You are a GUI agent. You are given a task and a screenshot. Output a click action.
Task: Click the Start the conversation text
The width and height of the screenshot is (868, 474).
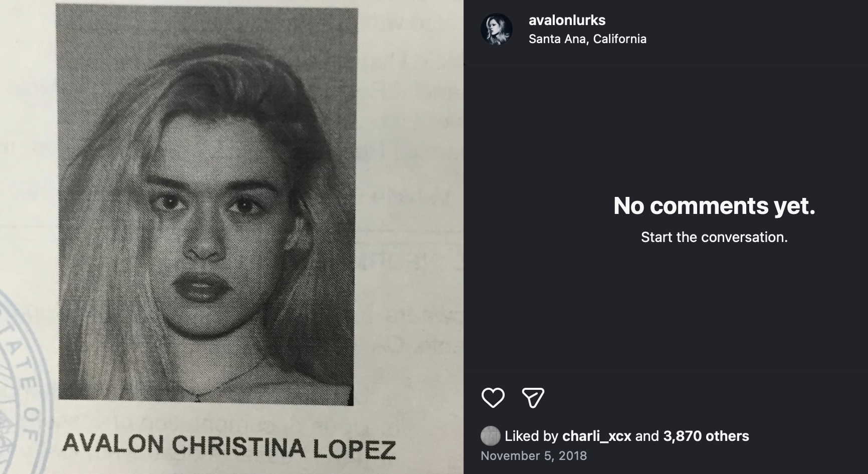(714, 237)
